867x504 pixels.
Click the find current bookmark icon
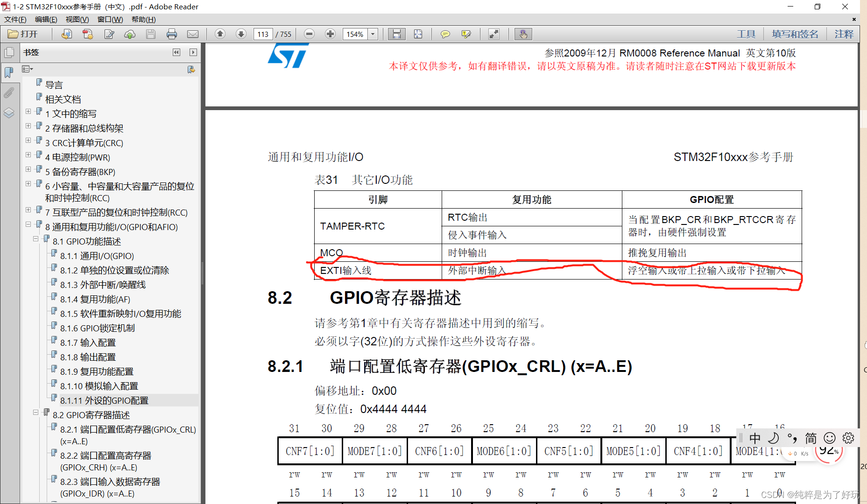point(191,70)
